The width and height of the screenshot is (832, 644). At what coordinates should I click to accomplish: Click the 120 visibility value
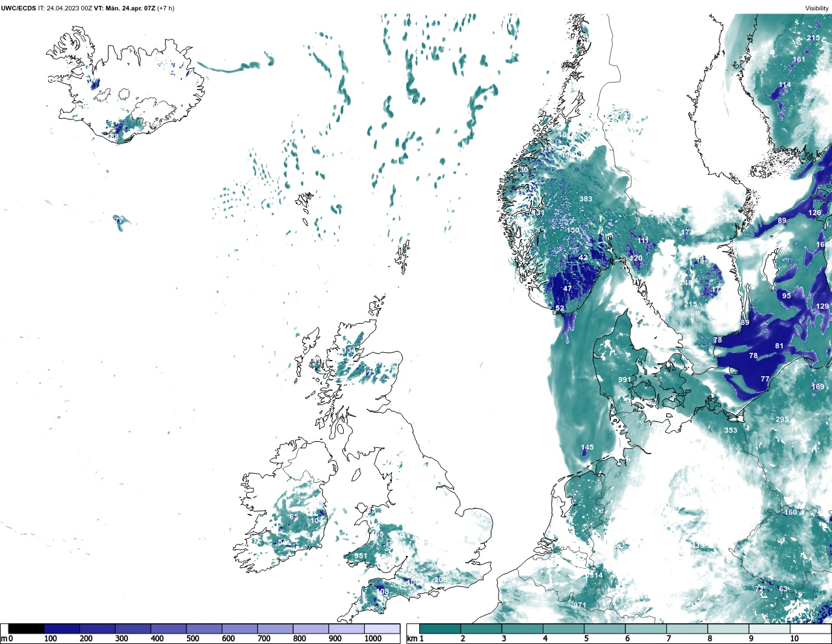point(636,259)
